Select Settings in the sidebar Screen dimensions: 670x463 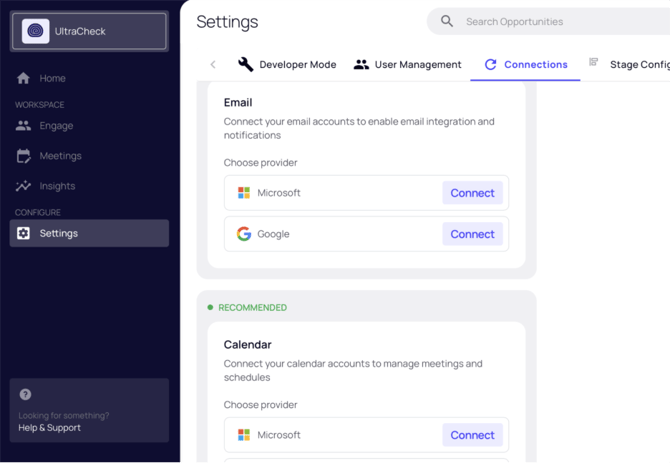pos(89,233)
